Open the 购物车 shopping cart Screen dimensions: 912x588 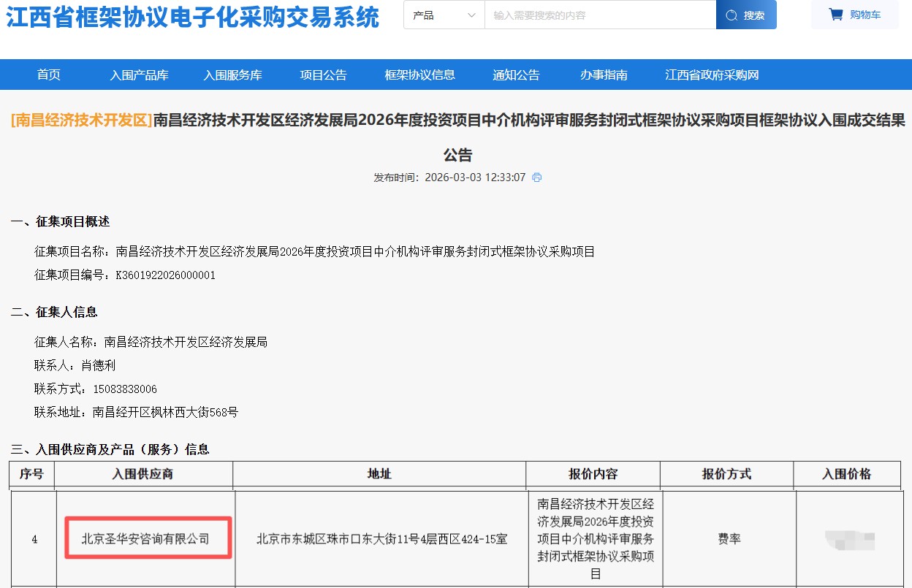click(x=854, y=15)
